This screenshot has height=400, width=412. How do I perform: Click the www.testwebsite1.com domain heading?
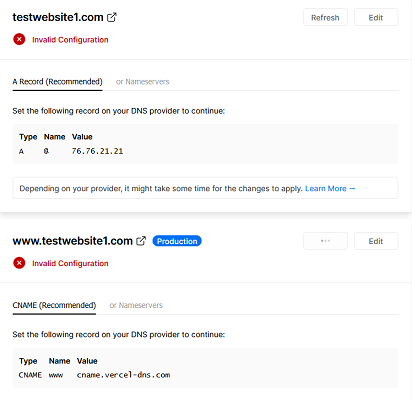tap(73, 241)
